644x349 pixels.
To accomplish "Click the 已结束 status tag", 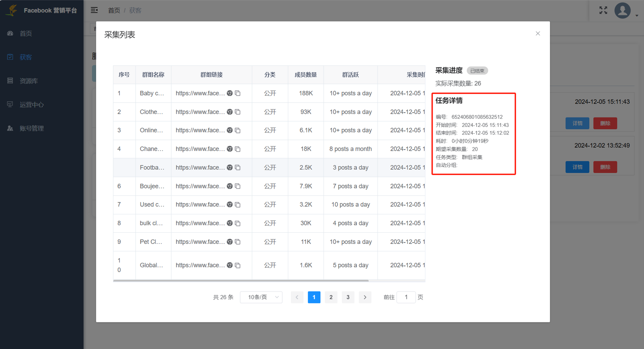I will click(477, 71).
